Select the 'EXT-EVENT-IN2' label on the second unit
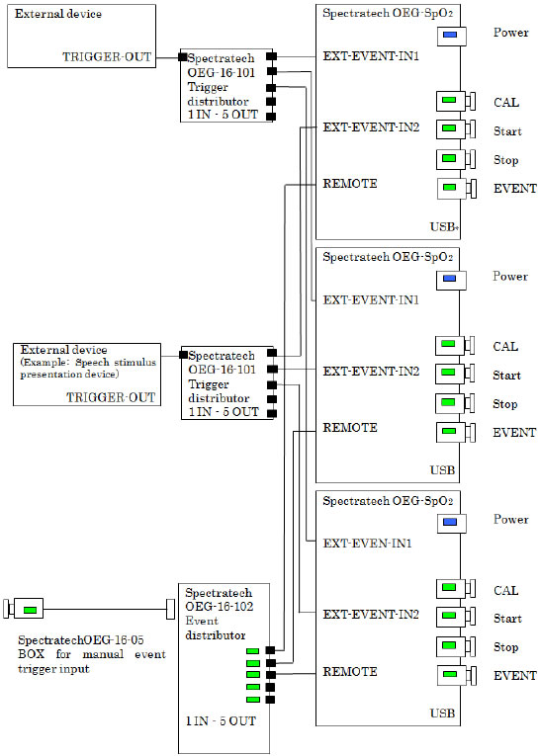The image size is (539, 756). pyautogui.click(x=371, y=372)
